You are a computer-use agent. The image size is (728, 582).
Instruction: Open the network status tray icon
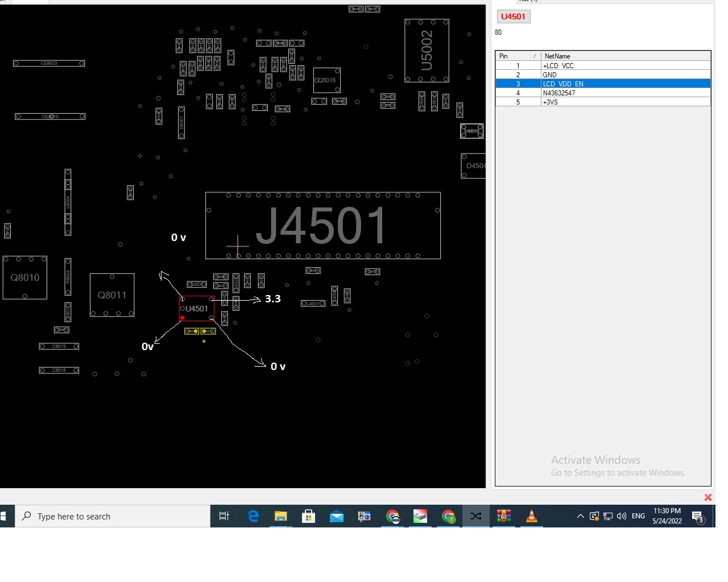608,516
